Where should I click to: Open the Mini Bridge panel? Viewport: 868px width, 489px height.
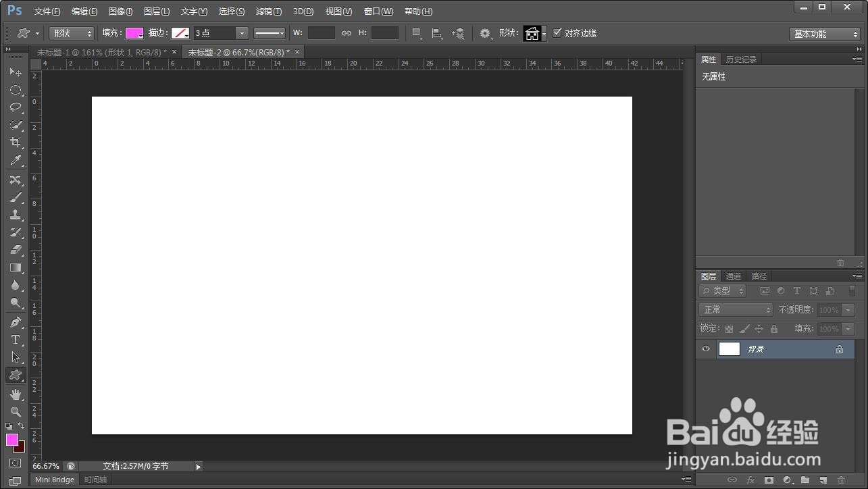tap(55, 480)
